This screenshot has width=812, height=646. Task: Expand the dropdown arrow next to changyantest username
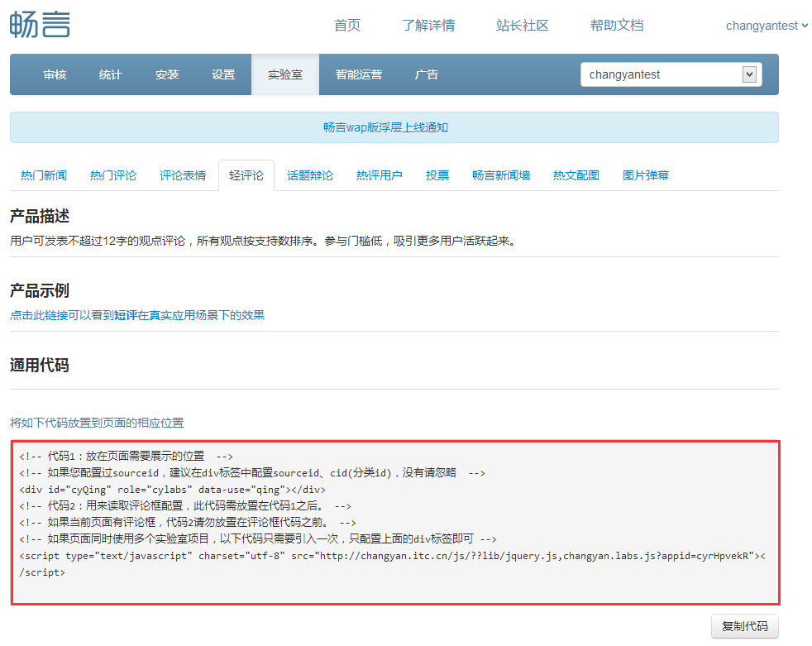point(805,26)
